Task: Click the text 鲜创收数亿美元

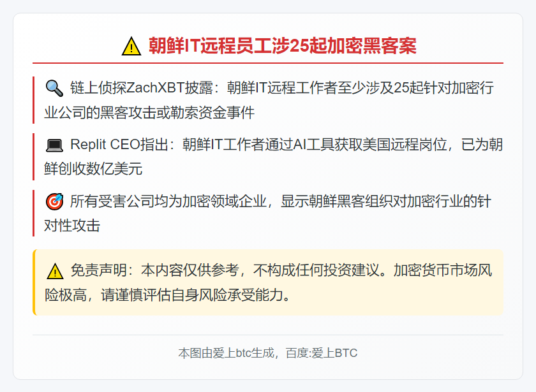Action: tap(93, 169)
